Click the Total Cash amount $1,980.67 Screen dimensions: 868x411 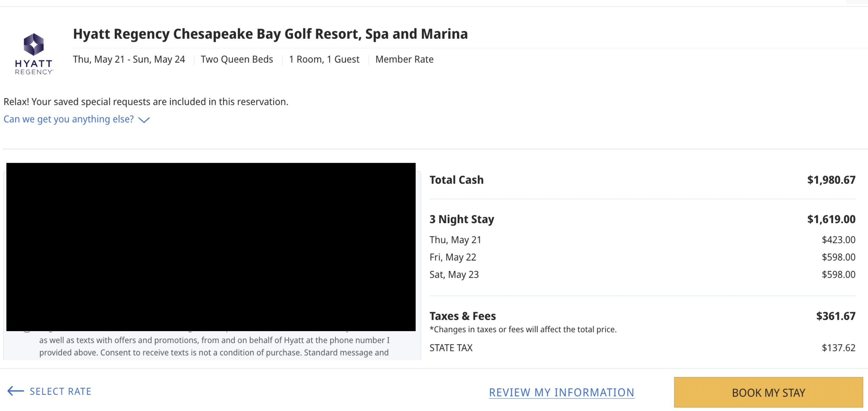pyautogui.click(x=831, y=180)
